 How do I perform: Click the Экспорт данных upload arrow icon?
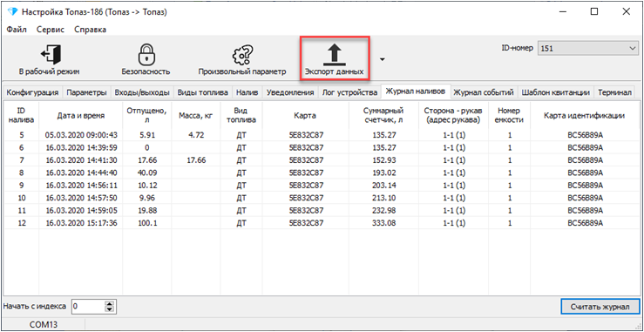pos(335,55)
